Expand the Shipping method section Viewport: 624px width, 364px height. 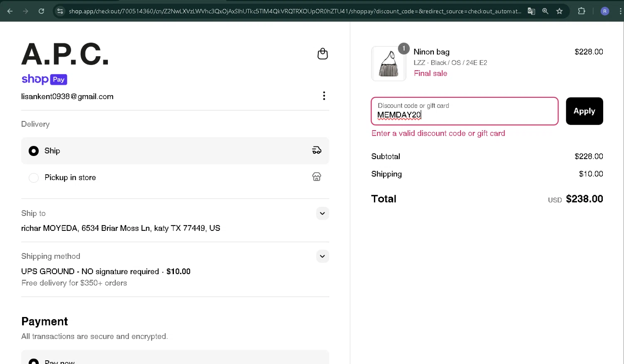(x=322, y=256)
